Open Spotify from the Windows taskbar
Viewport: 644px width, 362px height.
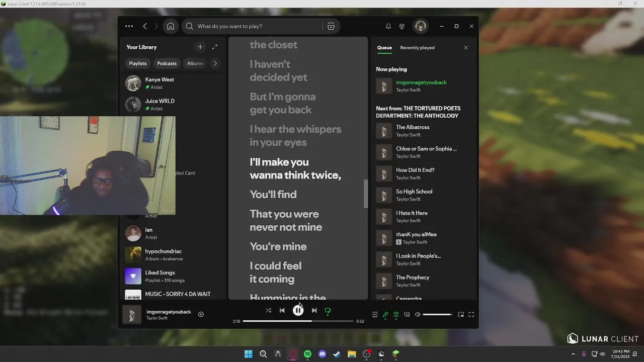click(x=307, y=354)
